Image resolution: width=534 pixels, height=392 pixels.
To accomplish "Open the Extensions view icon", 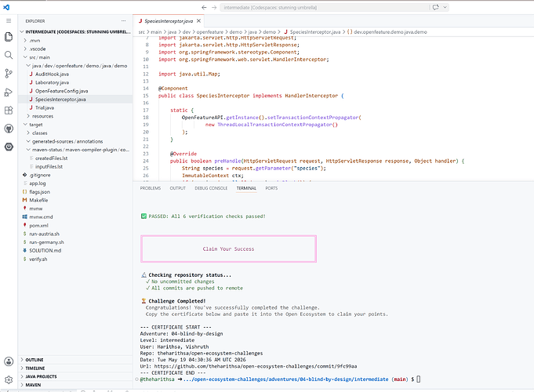I will (x=9, y=111).
